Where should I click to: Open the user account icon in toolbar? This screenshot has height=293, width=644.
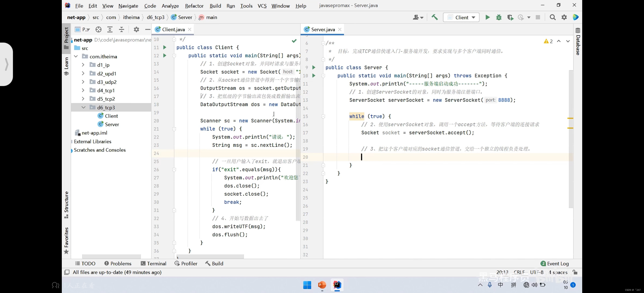pos(418,17)
